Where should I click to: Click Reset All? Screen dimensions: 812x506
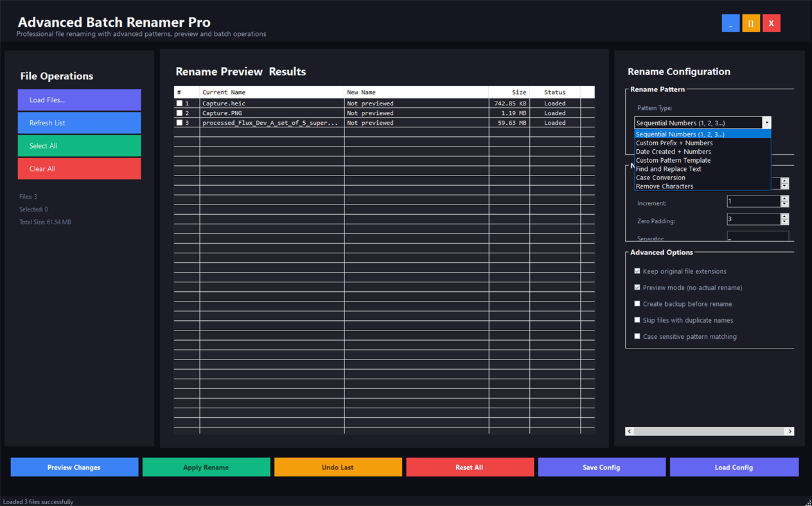(470, 467)
